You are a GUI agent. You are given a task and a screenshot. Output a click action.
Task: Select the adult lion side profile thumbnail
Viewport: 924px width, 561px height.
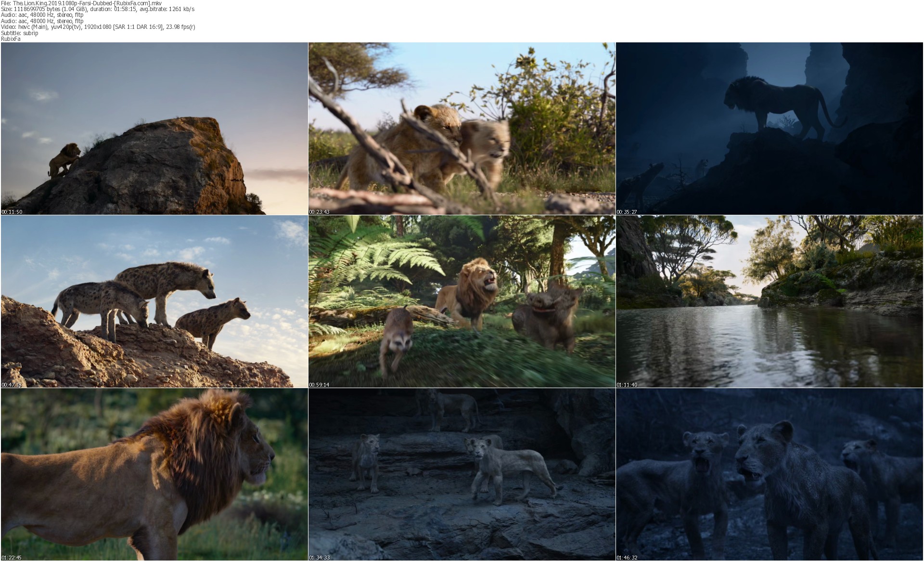[154, 474]
